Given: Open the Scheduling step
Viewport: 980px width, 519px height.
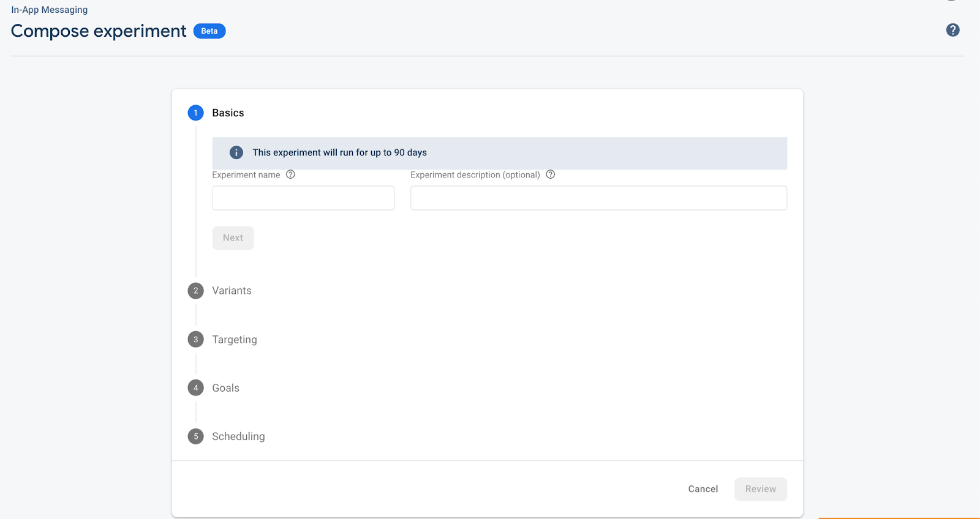Looking at the screenshot, I should click(x=238, y=436).
